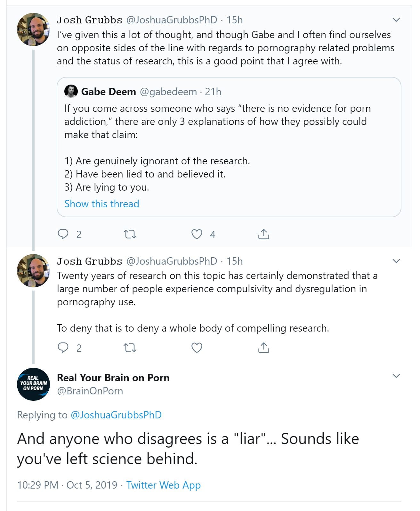Image resolution: width=420 pixels, height=511 pixels.
Task: Open the Real Your Brain on Porn display name
Action: pos(113,378)
